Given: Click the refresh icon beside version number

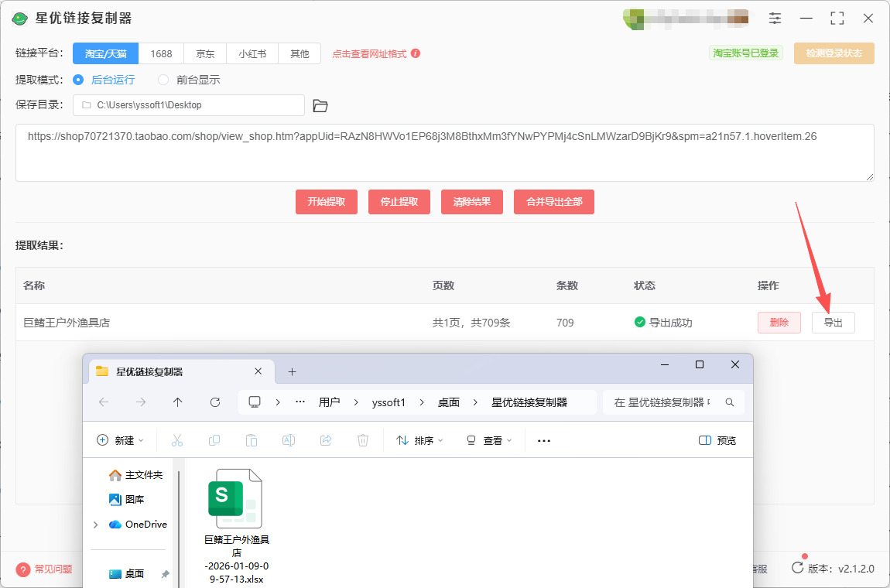Looking at the screenshot, I should pyautogui.click(x=797, y=568).
